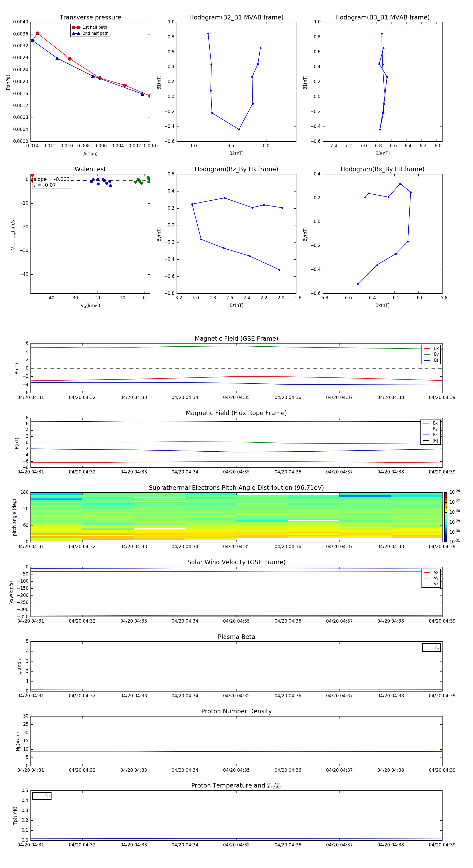Click the Tp(10^6K) y-axis label
473x868 pixels.
pos(15,815)
